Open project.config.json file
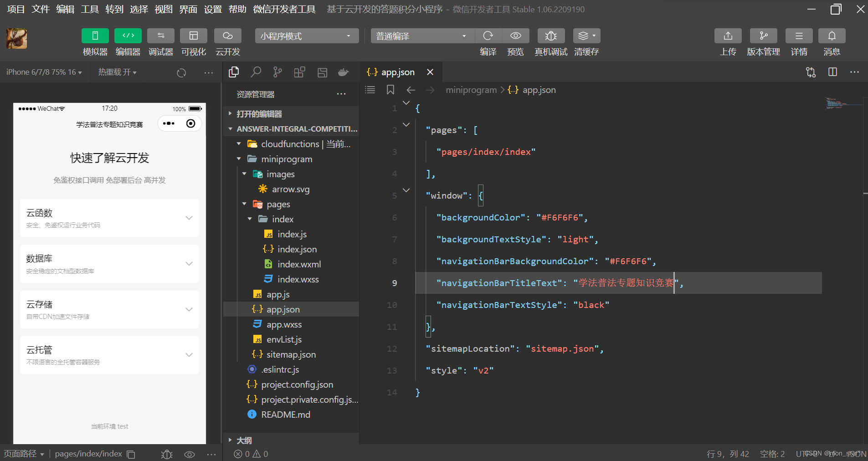This screenshot has width=868, height=461. click(292, 384)
